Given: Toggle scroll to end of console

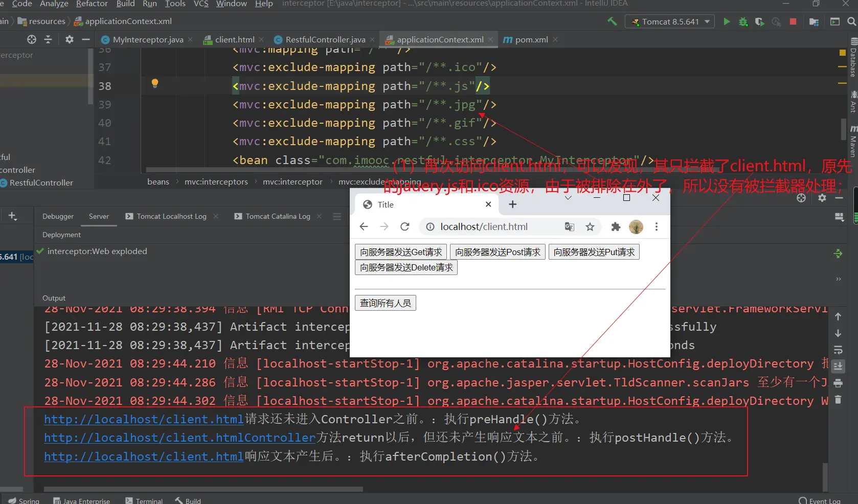Looking at the screenshot, I should 838,366.
